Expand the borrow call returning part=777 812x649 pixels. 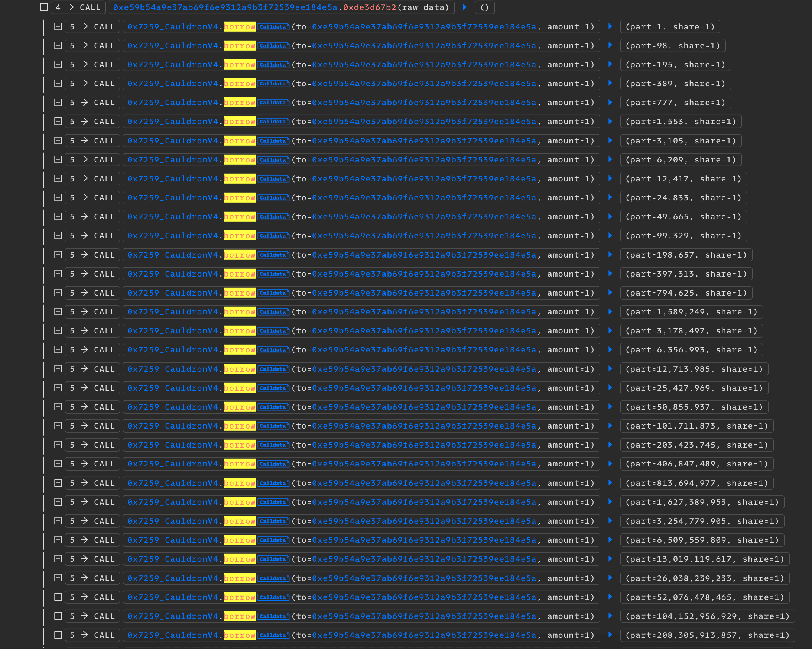tap(58, 103)
